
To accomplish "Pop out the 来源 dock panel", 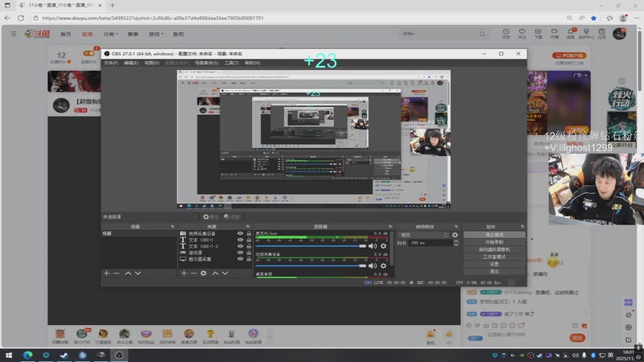I will click(x=248, y=227).
